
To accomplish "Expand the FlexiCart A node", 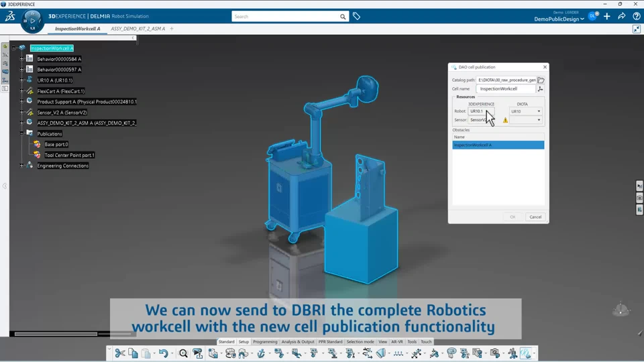I will [21, 90].
